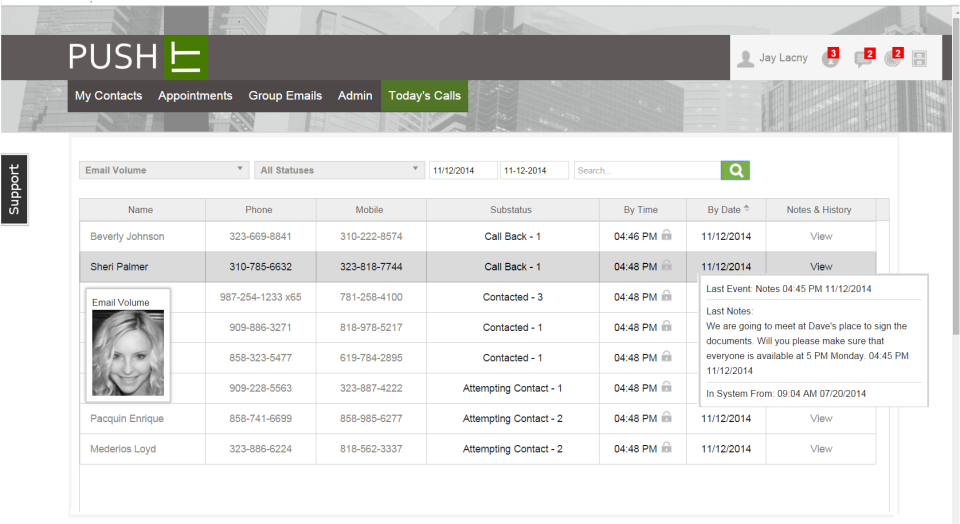Click lock icon beside phone 909-886-3271 row
This screenshot has height=524, width=960.
point(667,326)
